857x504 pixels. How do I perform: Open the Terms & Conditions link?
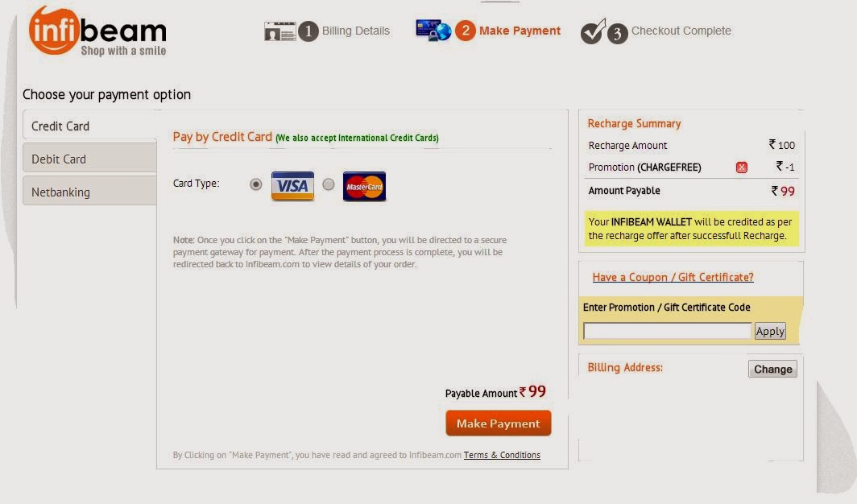pos(502,455)
